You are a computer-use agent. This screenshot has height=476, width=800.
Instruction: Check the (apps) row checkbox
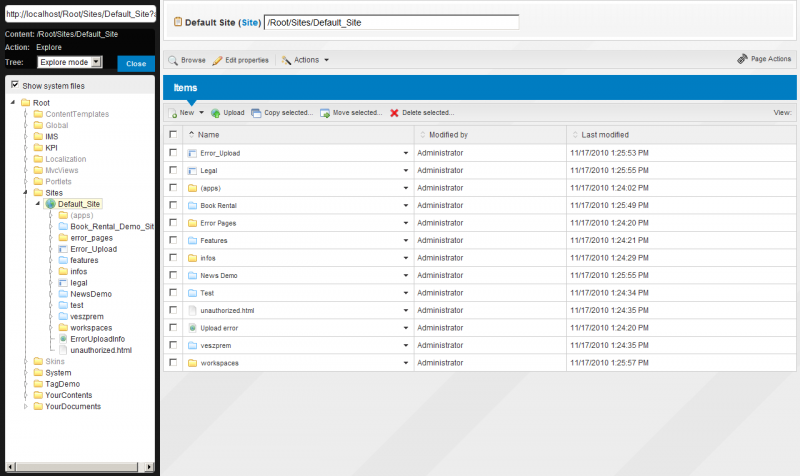tap(173, 187)
